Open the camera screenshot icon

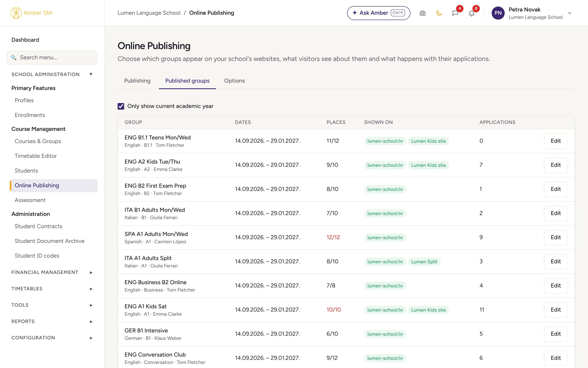click(422, 13)
